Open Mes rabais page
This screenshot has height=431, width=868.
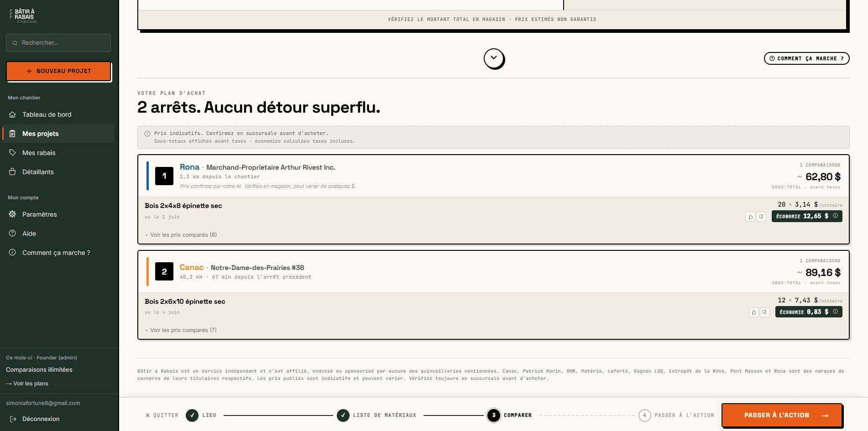pyautogui.click(x=58, y=153)
